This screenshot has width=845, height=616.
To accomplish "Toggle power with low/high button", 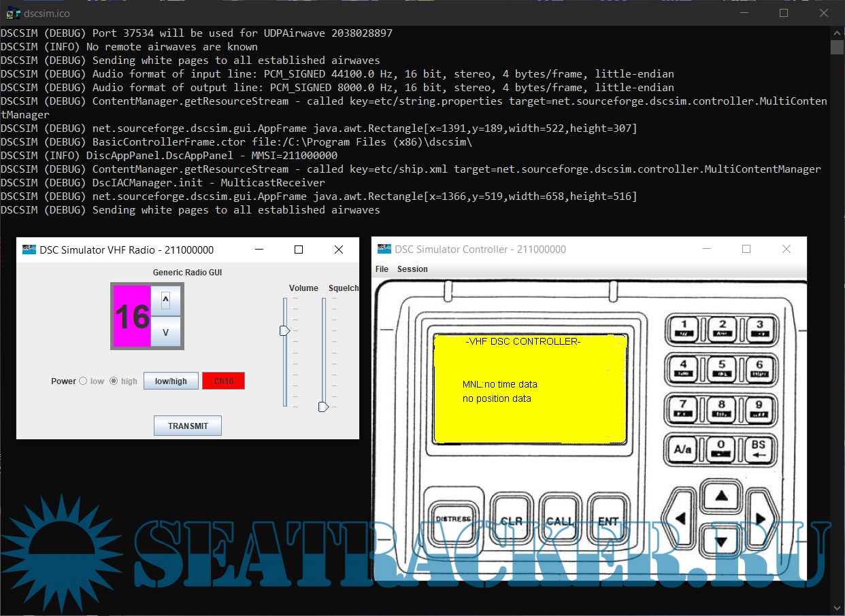I will click(x=171, y=381).
